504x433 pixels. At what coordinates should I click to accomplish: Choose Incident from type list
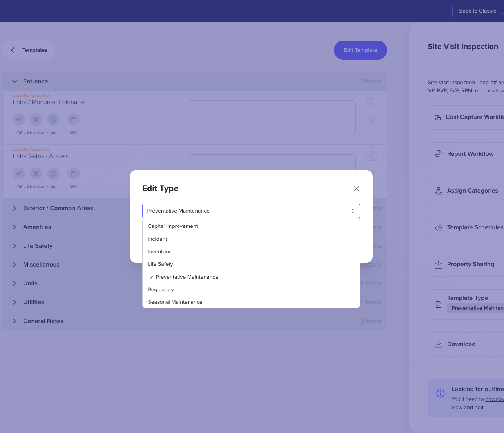[251, 239]
